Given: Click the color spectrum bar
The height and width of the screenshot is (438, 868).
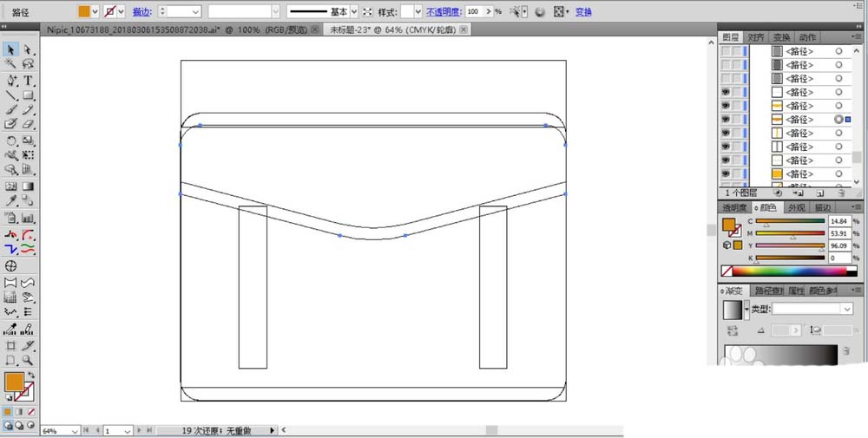Looking at the screenshot, I should tap(790, 271).
